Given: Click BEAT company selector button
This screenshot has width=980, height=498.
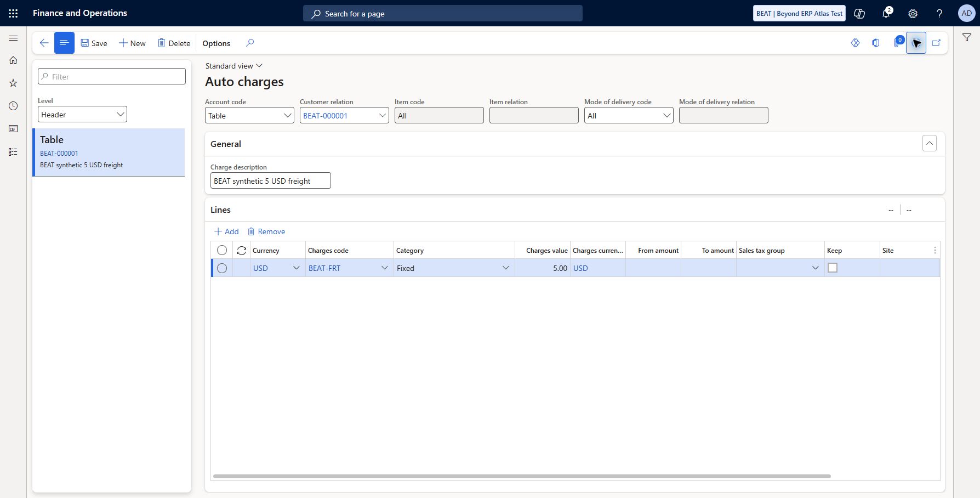Looking at the screenshot, I should 799,13.
